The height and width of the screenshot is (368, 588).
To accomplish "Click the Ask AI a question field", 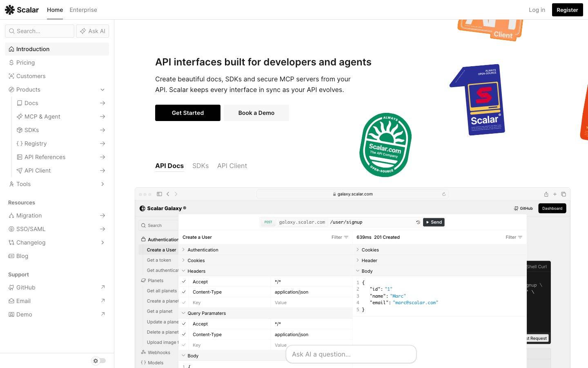I will pyautogui.click(x=351, y=354).
